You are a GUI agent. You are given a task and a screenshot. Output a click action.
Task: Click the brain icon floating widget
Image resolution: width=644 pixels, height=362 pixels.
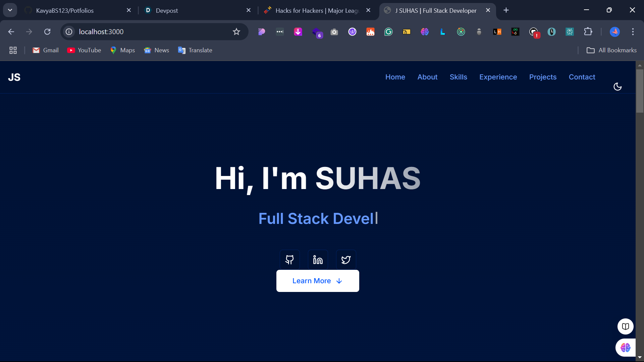click(625, 348)
